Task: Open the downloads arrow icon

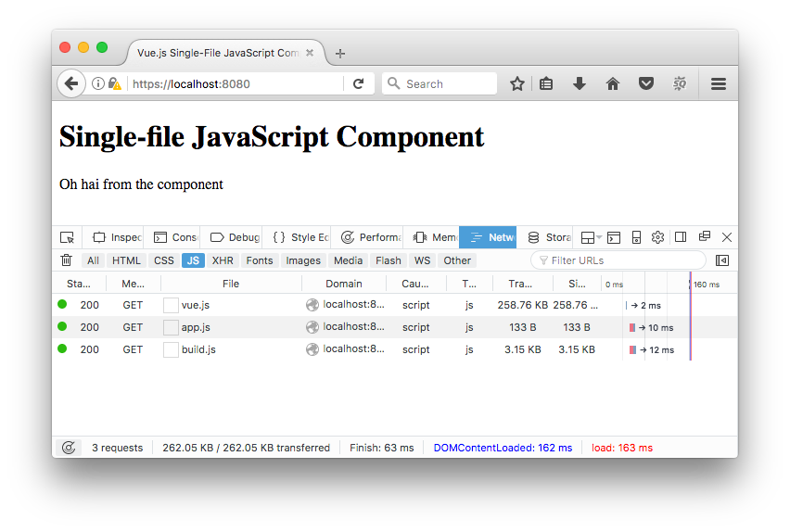Action: [580, 83]
